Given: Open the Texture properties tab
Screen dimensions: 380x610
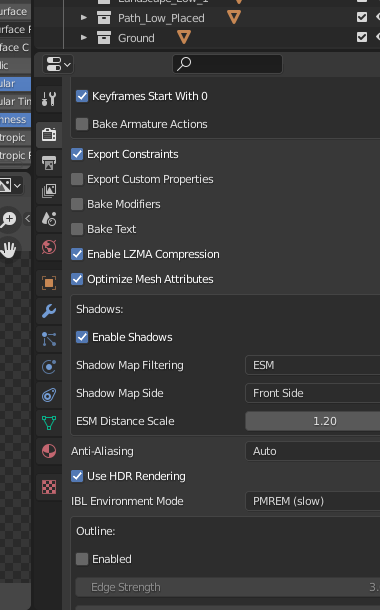Looking at the screenshot, I should [x=49, y=487].
